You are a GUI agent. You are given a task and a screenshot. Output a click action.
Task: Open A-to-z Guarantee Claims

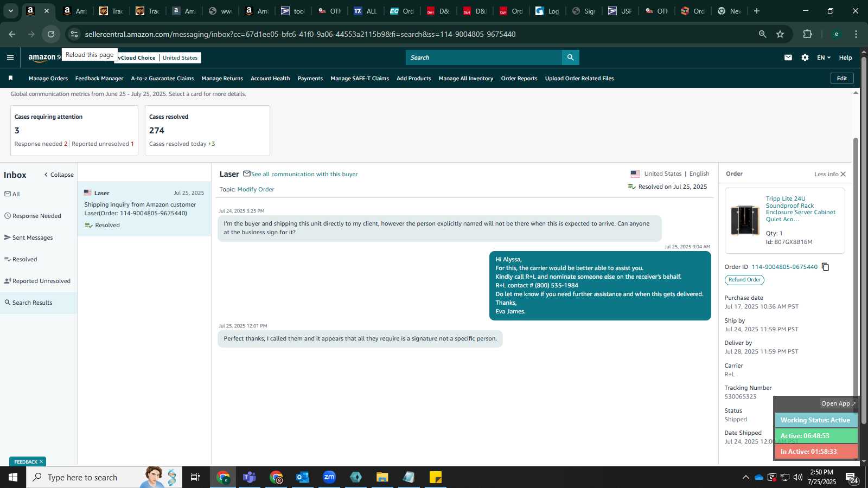tap(162, 79)
